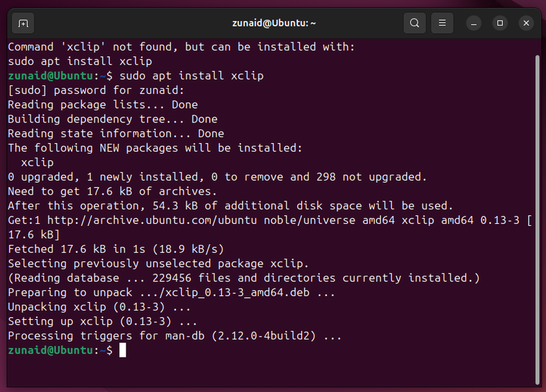Click the window title zunaid@Ubuntu
546x392 pixels.
(x=274, y=23)
